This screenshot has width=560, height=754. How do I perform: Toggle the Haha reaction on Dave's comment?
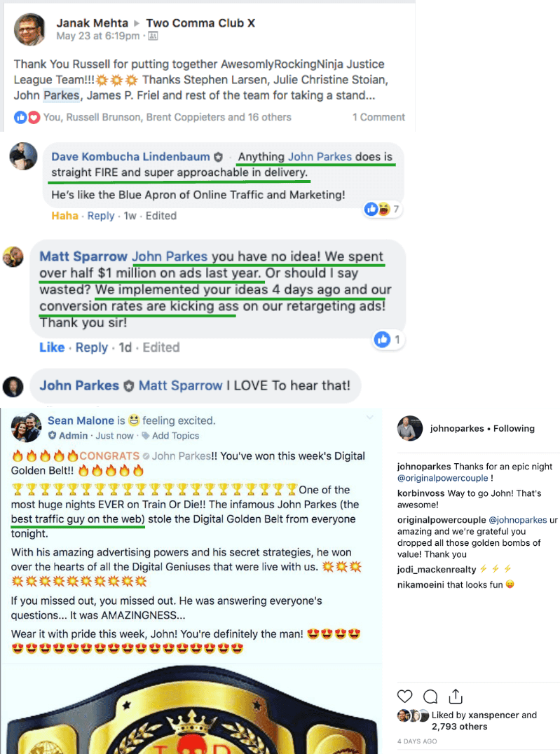point(65,216)
